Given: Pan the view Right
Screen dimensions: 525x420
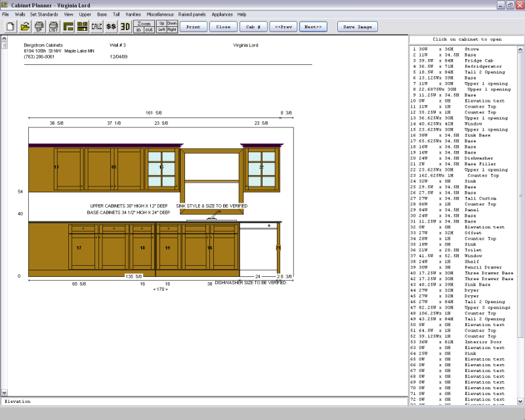Looking at the screenshot, I should point(172,30).
